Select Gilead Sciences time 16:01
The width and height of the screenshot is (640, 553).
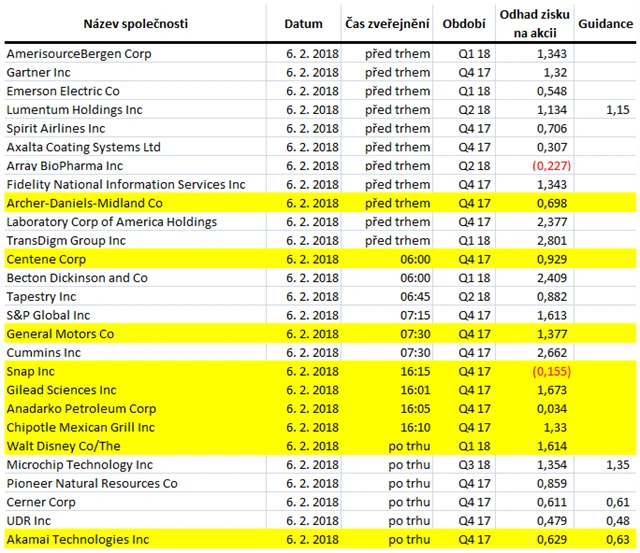click(x=415, y=390)
